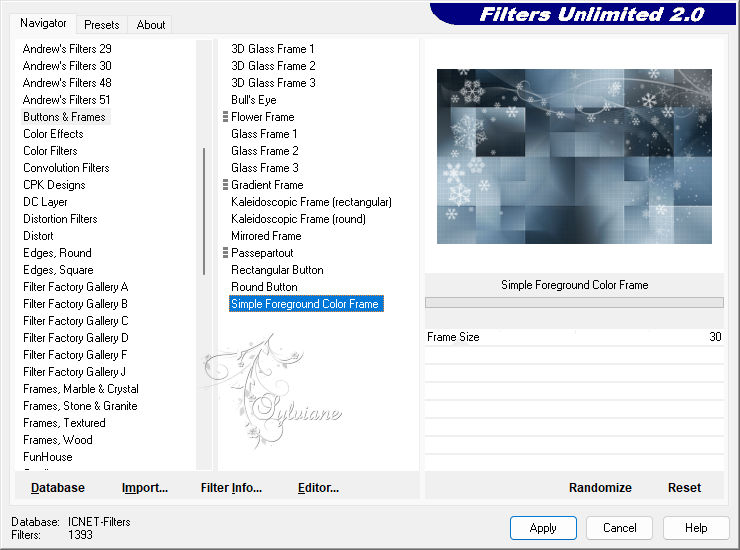Select Color Effects category
This screenshot has width=740, height=550.
[53, 134]
